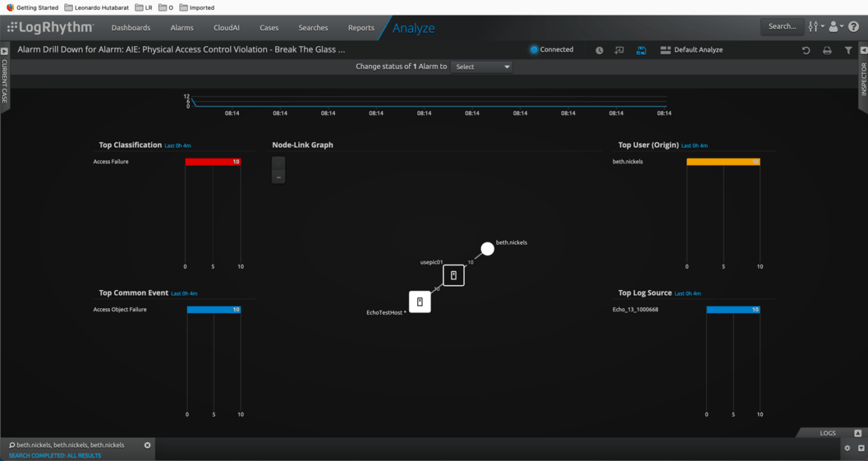Click the undo/reset arrow icon
868x461 pixels.
tap(806, 50)
